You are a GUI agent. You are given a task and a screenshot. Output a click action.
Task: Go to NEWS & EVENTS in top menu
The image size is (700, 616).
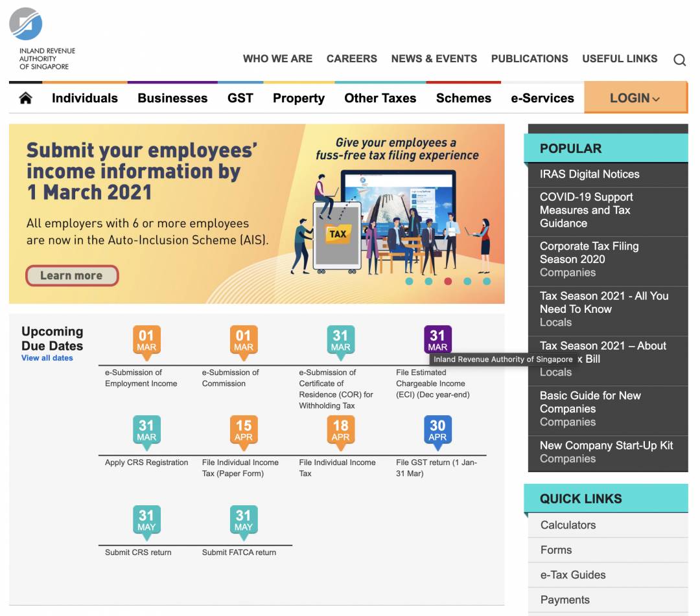434,58
